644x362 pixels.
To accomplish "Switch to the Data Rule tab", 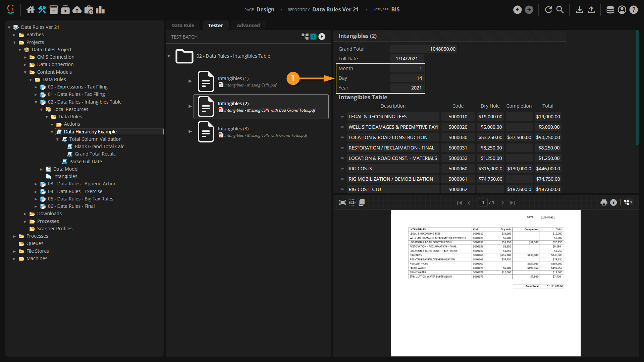I will [x=182, y=25].
